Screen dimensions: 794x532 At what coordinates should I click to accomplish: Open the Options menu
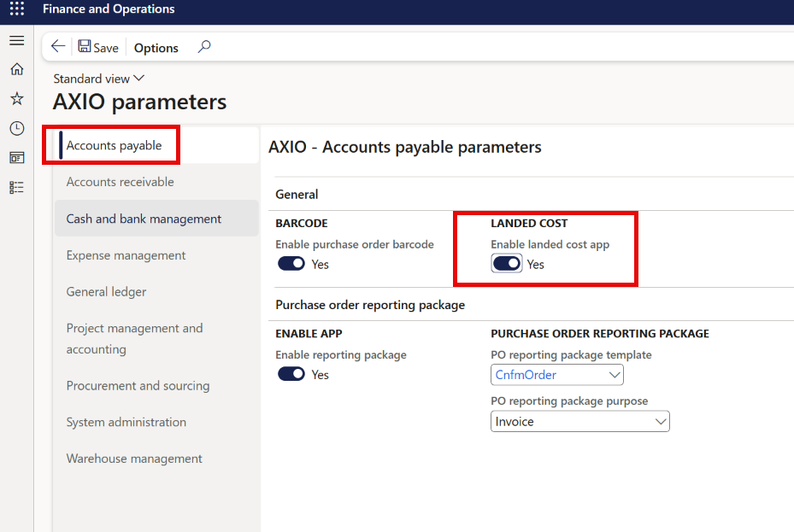156,48
